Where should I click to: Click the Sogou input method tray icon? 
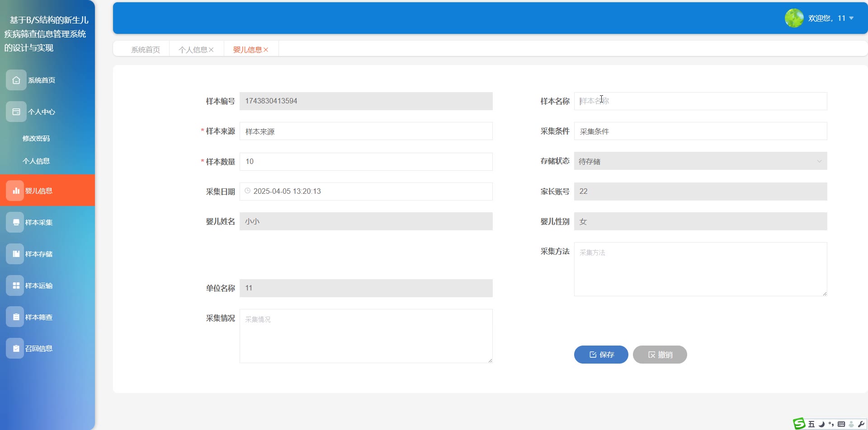point(799,423)
